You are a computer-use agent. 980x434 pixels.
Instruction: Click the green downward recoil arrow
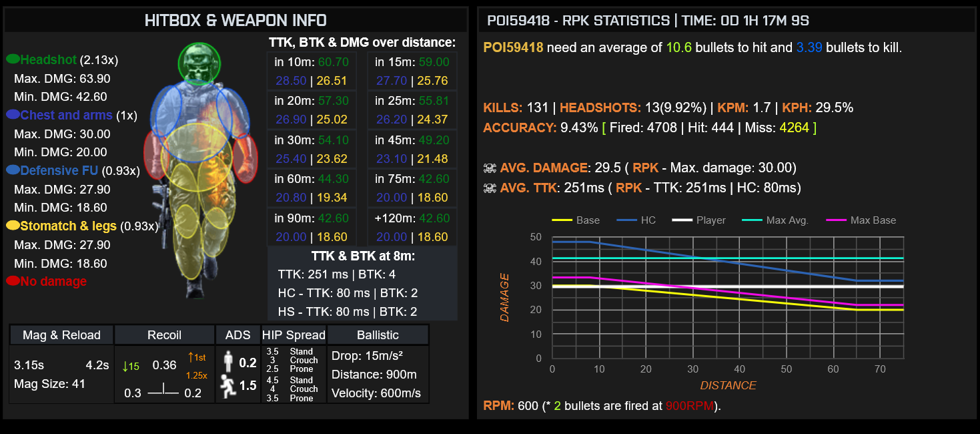pyautogui.click(x=125, y=366)
